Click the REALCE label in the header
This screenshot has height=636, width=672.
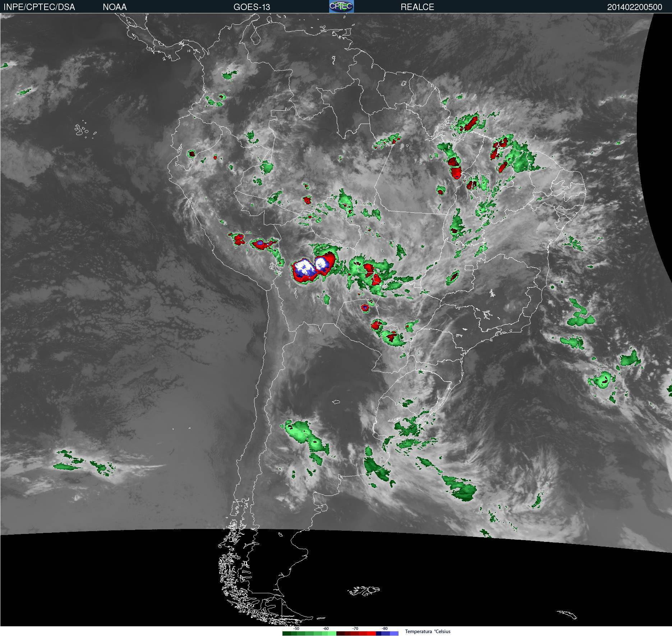click(x=417, y=7)
